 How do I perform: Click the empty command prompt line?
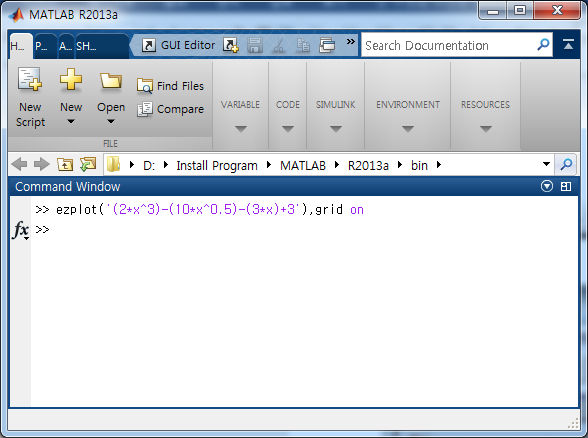tap(305, 229)
